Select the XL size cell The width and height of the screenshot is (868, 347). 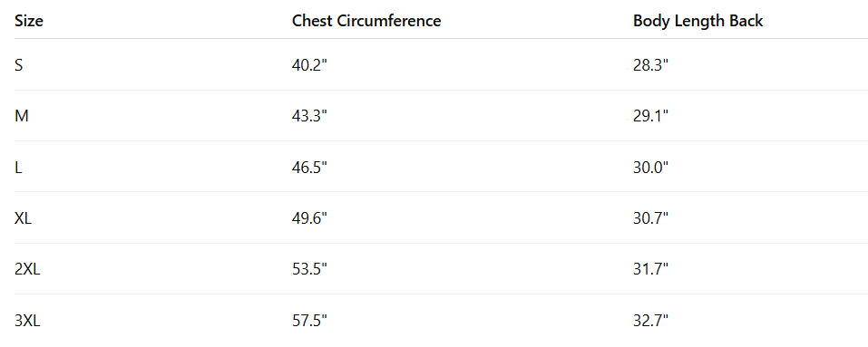tap(24, 218)
